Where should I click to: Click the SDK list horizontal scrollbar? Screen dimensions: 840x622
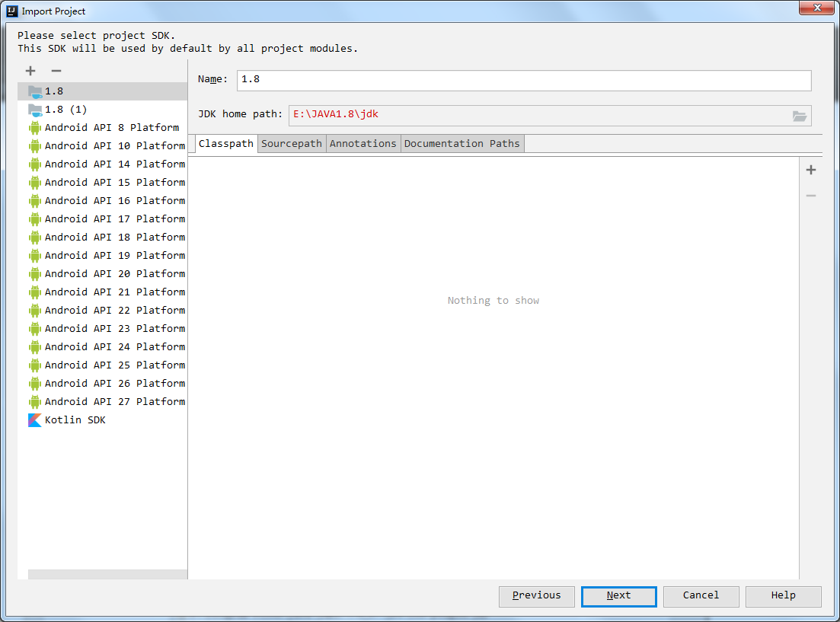click(107, 574)
